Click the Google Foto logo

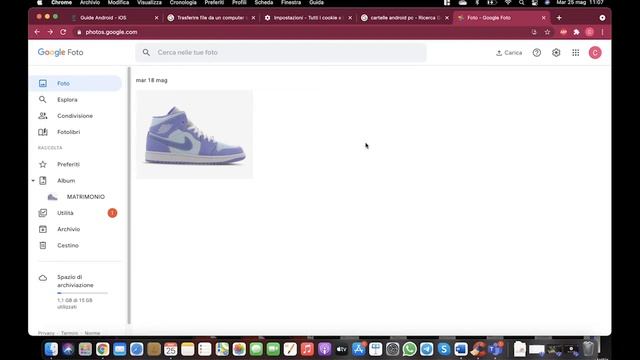tap(60, 52)
